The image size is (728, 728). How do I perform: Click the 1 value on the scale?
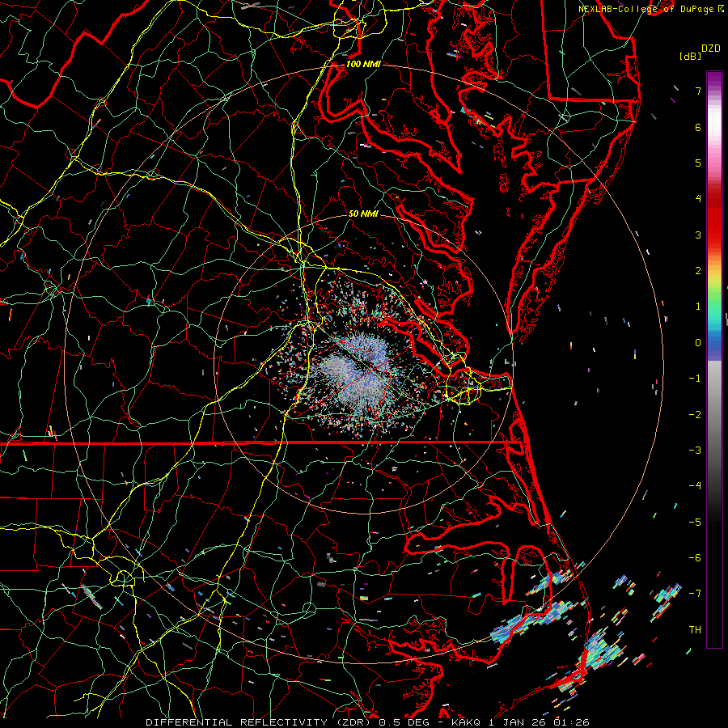coord(698,307)
